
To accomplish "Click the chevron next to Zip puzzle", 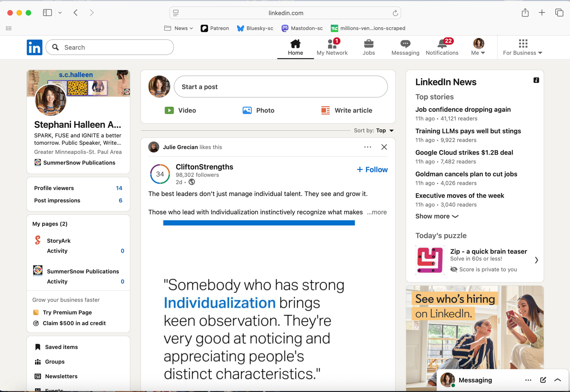I will 537,260.
